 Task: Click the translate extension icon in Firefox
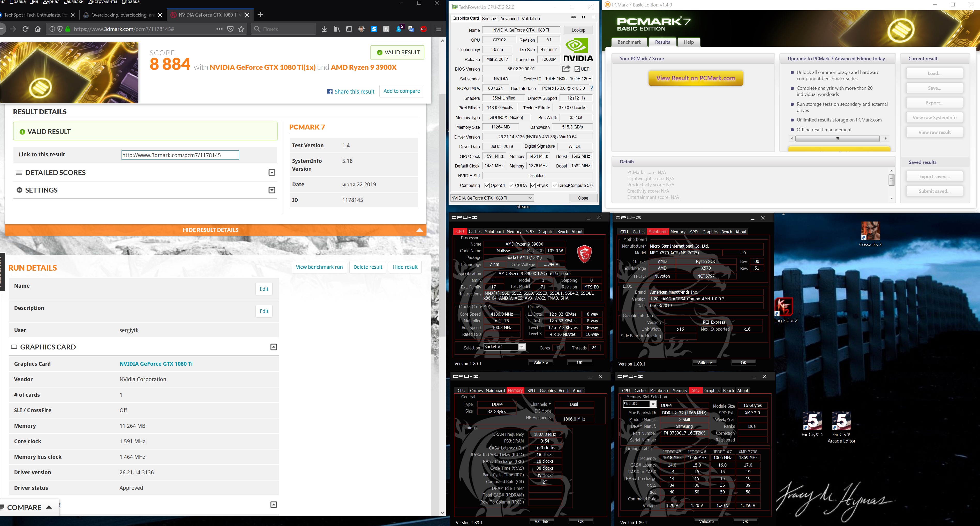[x=411, y=29]
